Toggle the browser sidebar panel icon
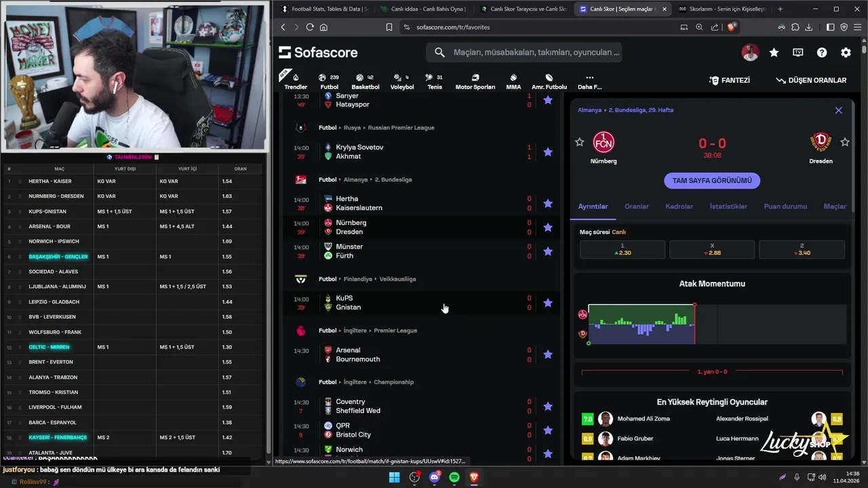Image resolution: width=868 pixels, height=488 pixels. point(830,27)
